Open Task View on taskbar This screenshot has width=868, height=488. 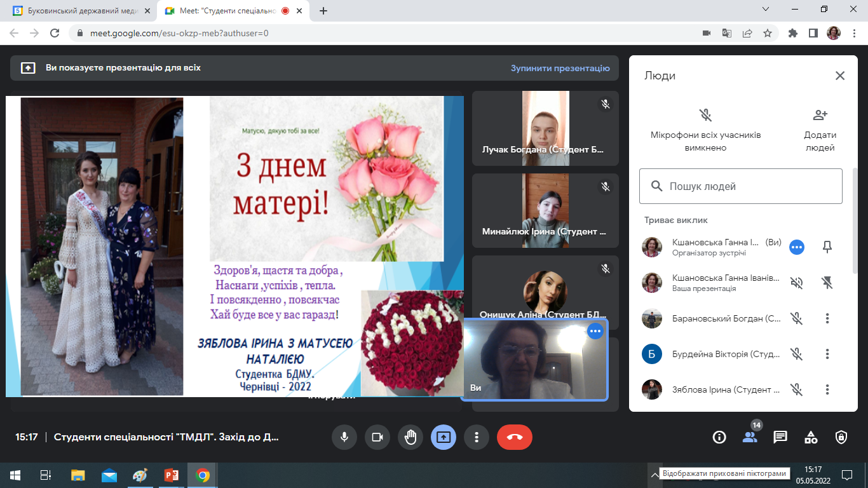tap(46, 475)
